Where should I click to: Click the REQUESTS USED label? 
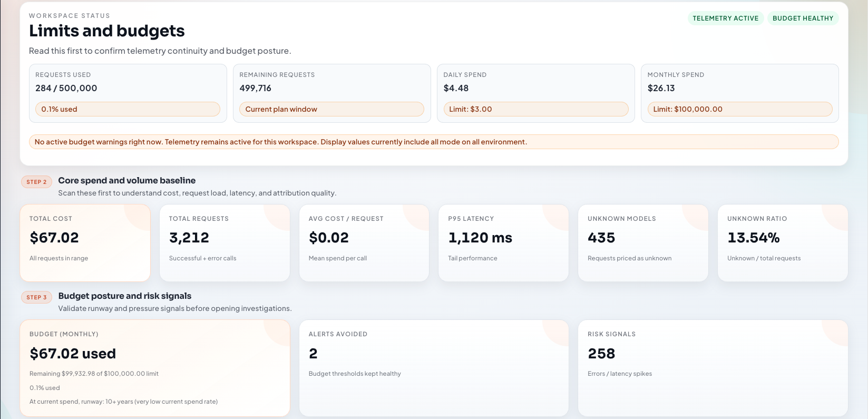[x=63, y=75]
